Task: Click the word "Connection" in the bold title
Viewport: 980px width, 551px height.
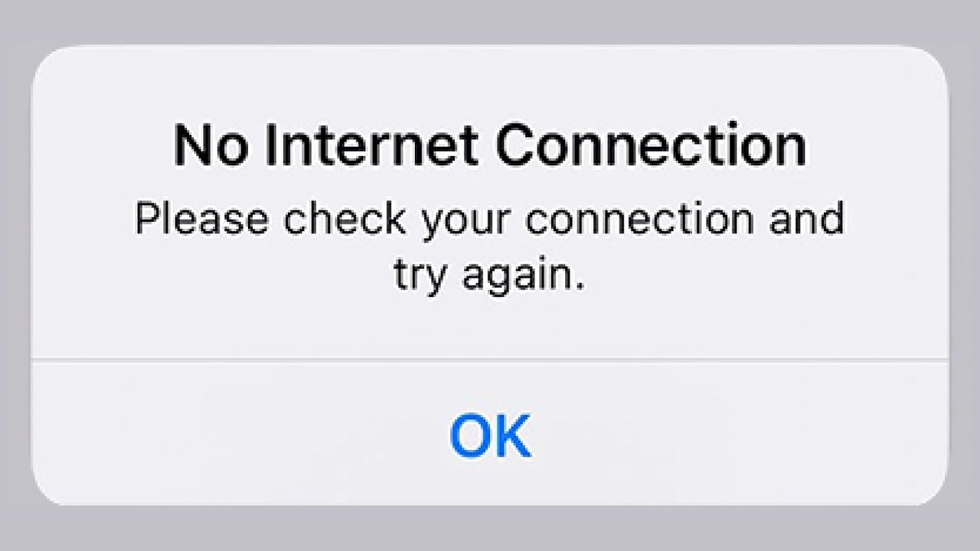Action: click(x=652, y=146)
